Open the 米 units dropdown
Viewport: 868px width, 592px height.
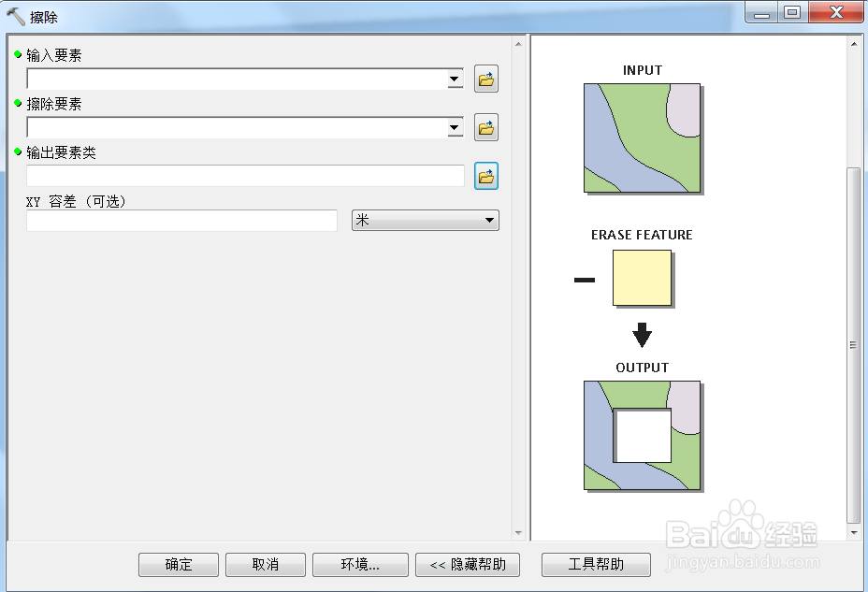click(426, 220)
